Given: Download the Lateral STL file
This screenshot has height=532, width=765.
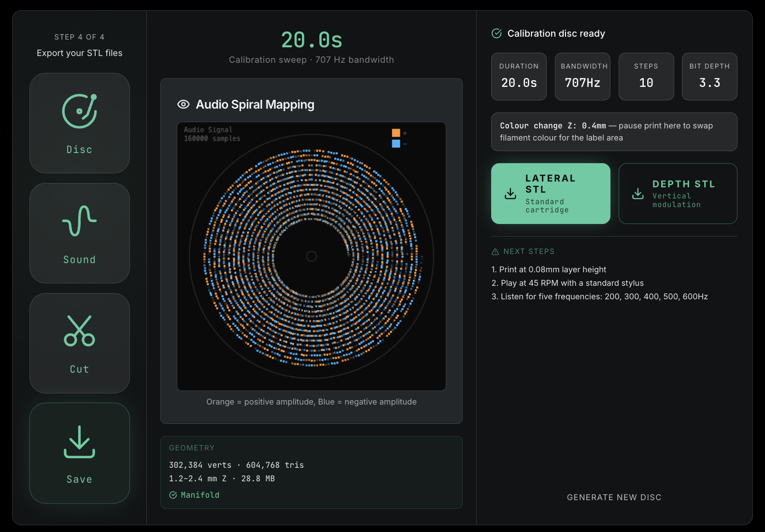Looking at the screenshot, I should tap(551, 194).
